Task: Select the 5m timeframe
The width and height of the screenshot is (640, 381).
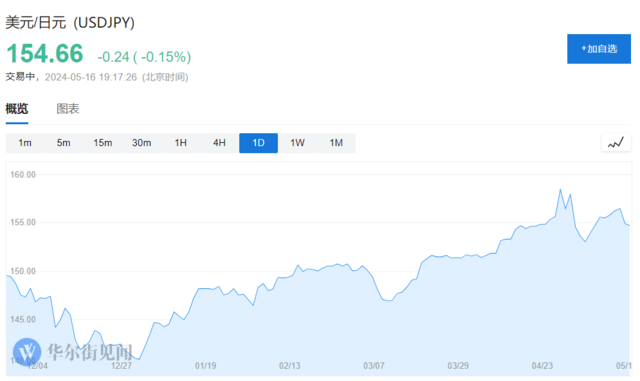Action: click(64, 143)
